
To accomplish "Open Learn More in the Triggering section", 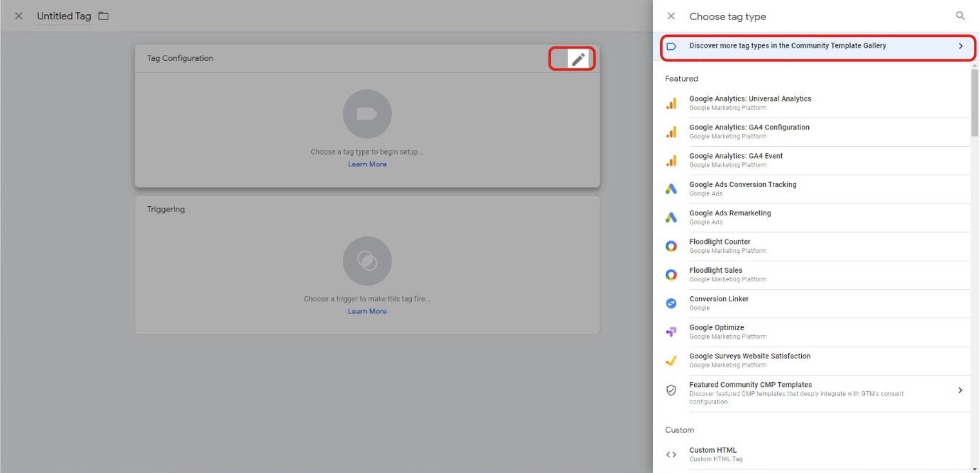I will tap(367, 311).
